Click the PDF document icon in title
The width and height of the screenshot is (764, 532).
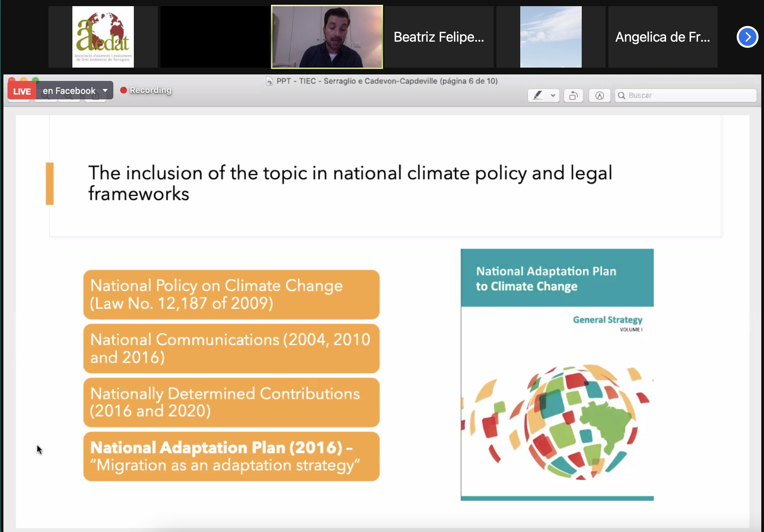click(x=269, y=81)
